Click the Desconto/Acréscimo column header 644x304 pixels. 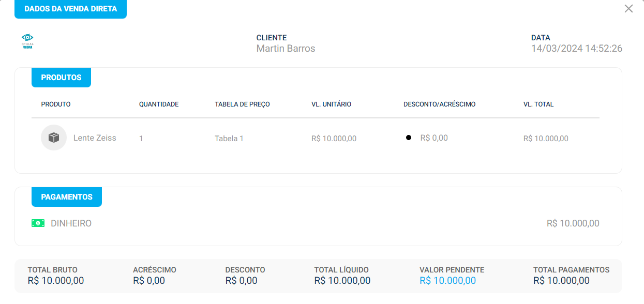pos(439,104)
